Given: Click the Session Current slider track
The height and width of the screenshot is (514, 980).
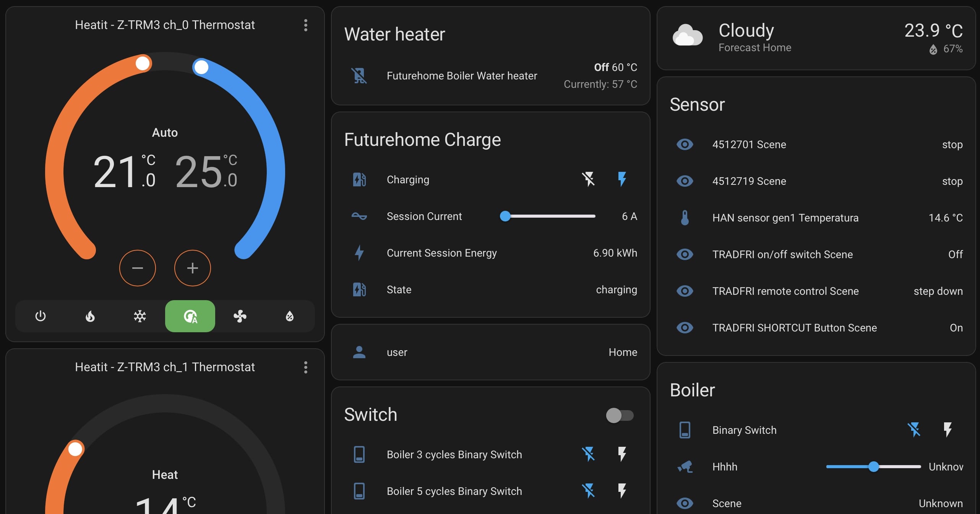Looking at the screenshot, I should point(550,217).
